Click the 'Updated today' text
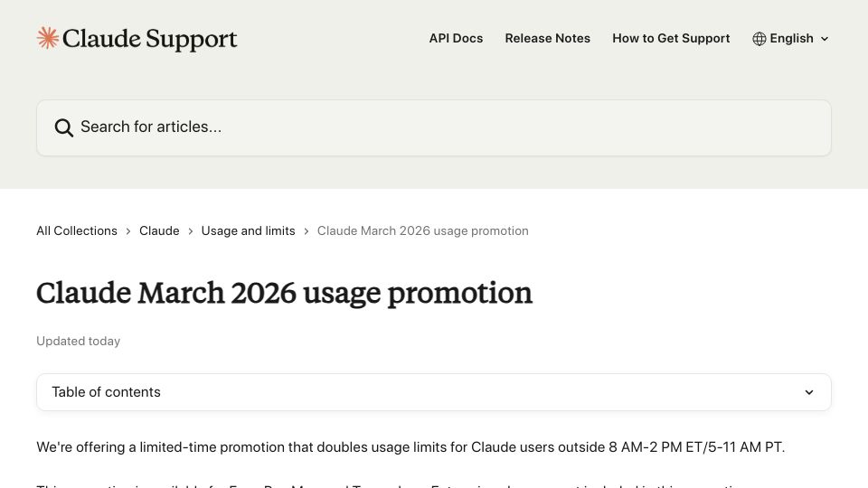The image size is (868, 488). [x=78, y=341]
